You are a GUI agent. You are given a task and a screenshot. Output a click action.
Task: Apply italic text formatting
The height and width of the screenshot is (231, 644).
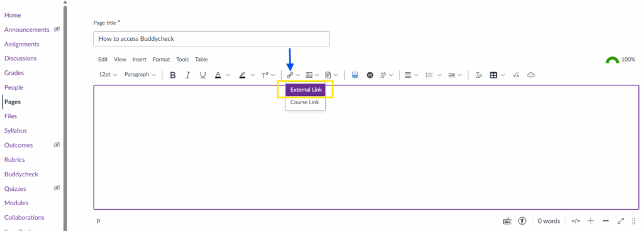(x=187, y=75)
